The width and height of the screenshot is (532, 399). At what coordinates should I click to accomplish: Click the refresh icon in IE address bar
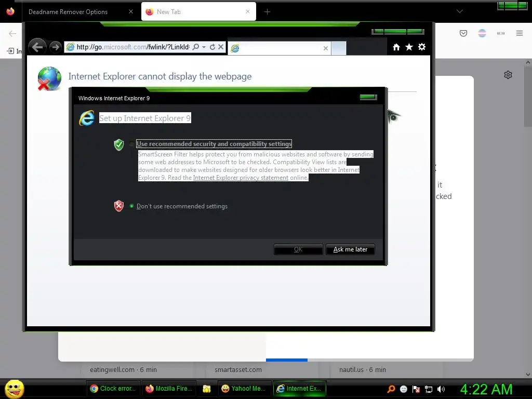[212, 47]
